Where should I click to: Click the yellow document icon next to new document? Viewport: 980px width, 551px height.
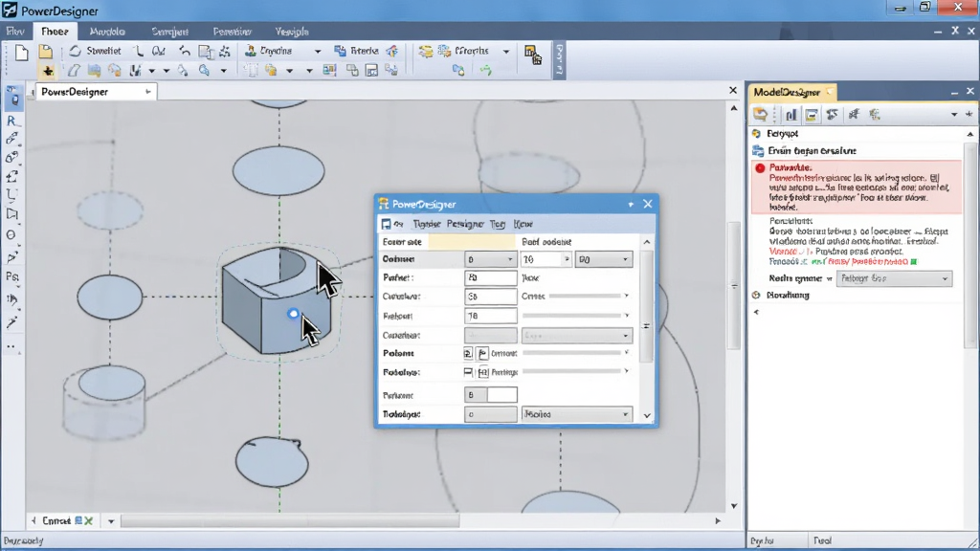(46, 52)
